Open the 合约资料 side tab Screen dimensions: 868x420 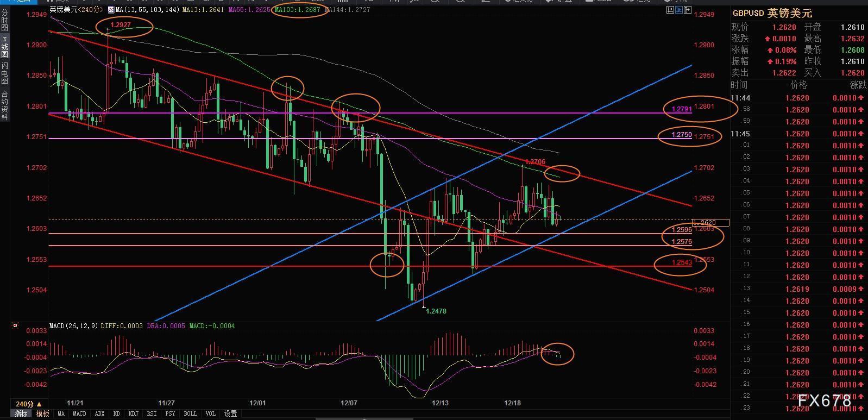(x=4, y=105)
